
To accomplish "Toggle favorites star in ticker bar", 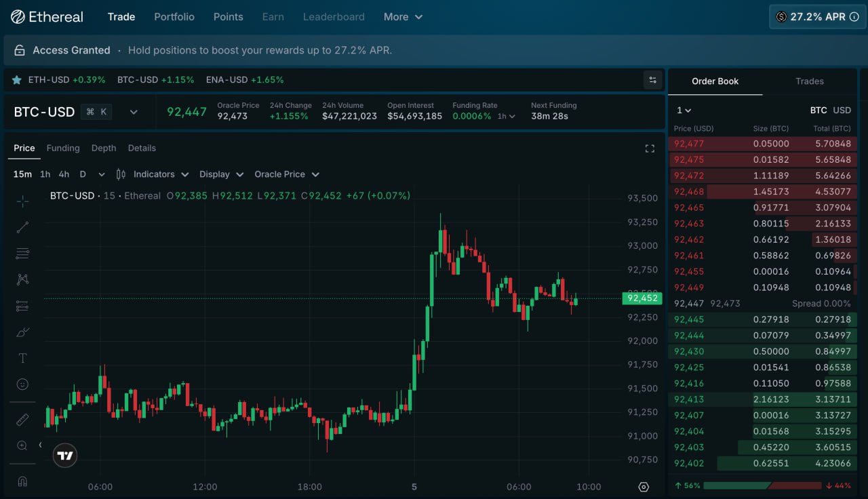I will [x=16, y=80].
